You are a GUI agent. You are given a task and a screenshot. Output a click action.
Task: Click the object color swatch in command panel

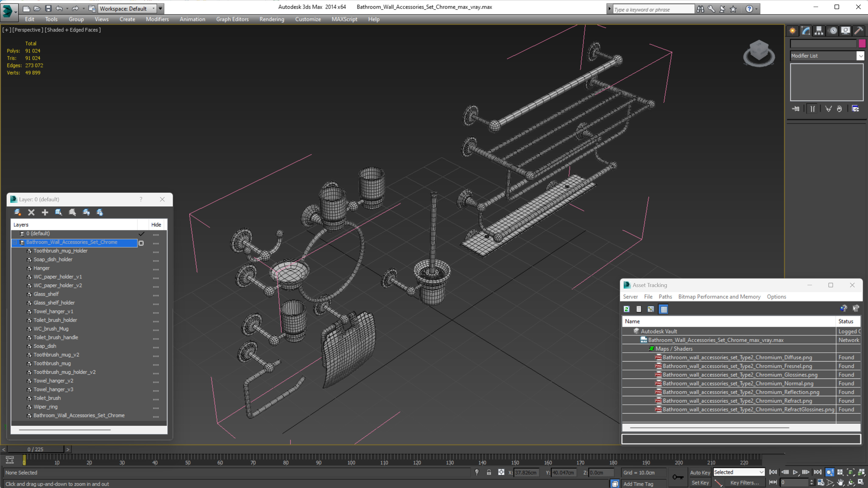pyautogui.click(x=862, y=43)
